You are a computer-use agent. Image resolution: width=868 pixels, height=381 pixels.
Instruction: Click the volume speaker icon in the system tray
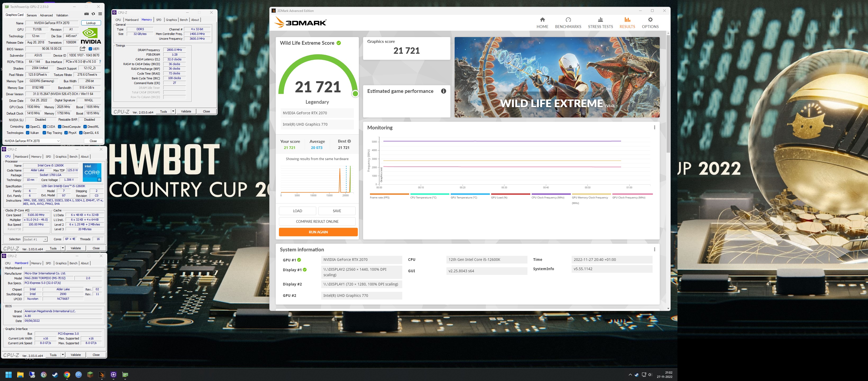[x=650, y=375]
